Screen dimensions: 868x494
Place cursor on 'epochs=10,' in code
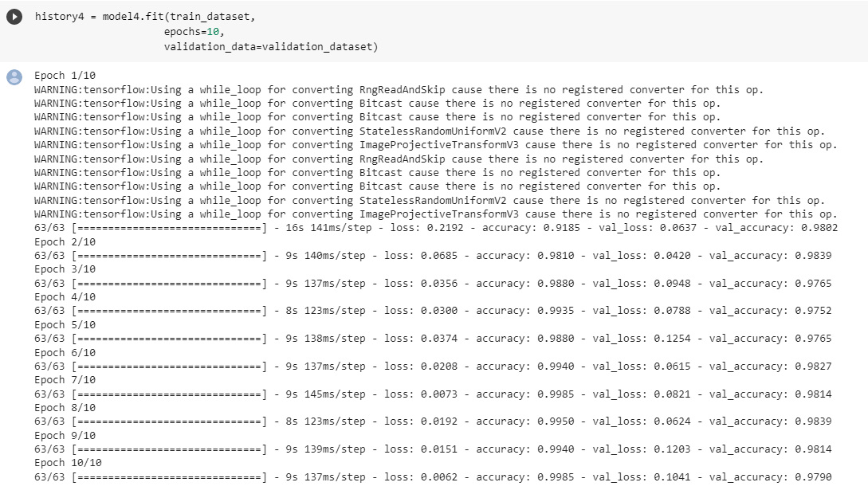click(194, 32)
